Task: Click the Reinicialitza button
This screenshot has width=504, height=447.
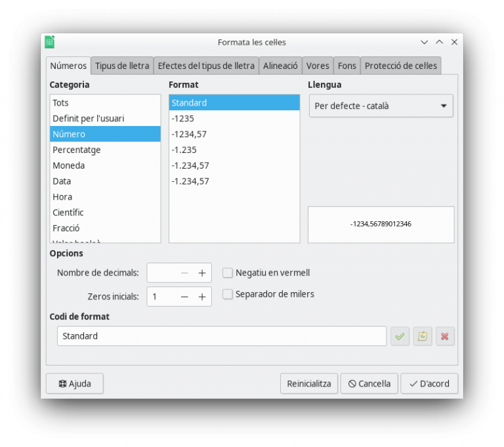Action: click(x=308, y=383)
